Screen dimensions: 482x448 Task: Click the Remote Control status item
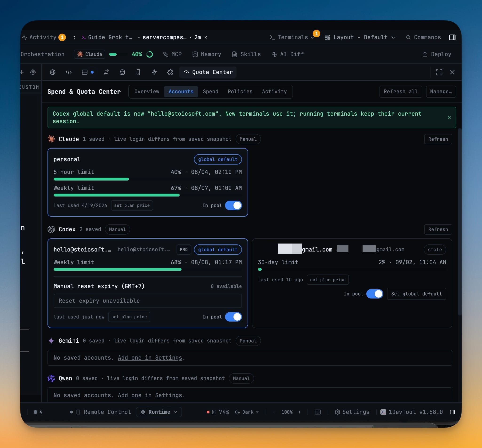tap(100, 412)
